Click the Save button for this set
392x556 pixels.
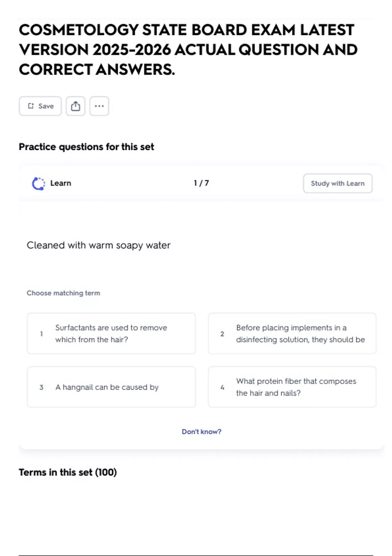[40, 106]
